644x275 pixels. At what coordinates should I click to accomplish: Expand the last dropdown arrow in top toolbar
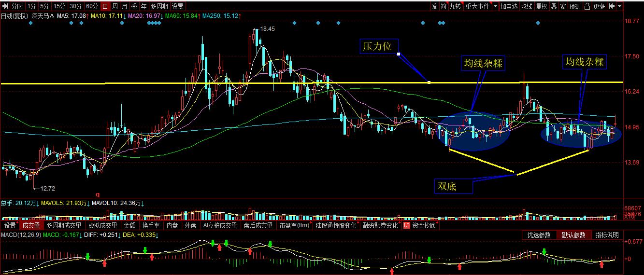click(619, 6)
